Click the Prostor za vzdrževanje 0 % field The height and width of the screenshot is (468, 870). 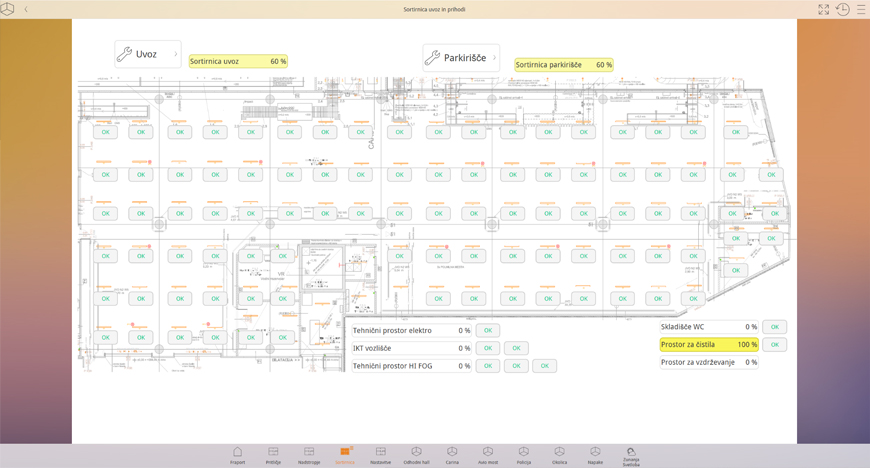[708, 362]
